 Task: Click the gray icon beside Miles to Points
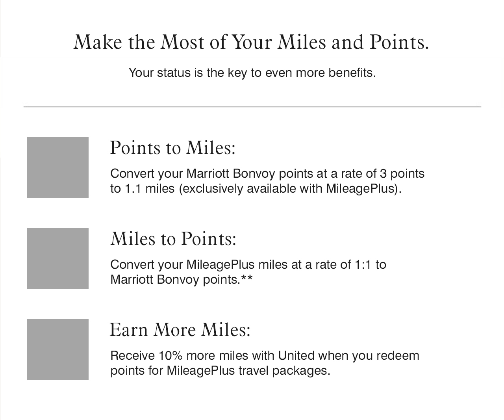(58, 258)
